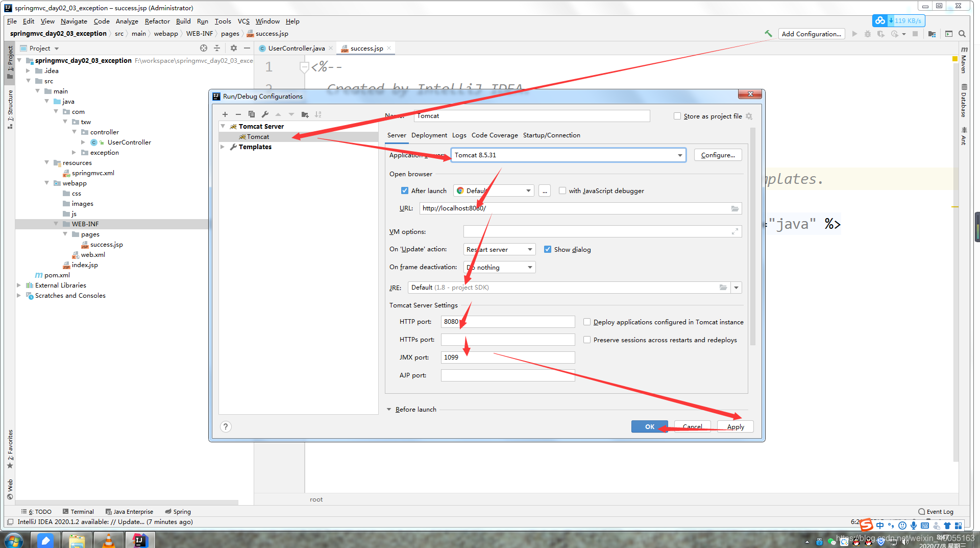Image resolution: width=980 pixels, height=548 pixels.
Task: Remove configuration with minus icon
Action: tap(238, 114)
